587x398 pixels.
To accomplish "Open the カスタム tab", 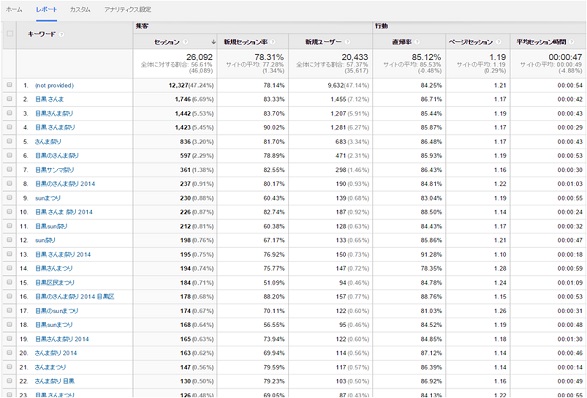I will [80, 10].
